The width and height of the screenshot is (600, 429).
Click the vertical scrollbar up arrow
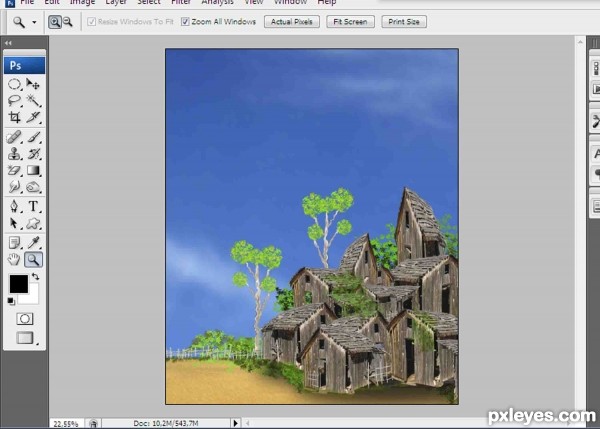pos(580,42)
